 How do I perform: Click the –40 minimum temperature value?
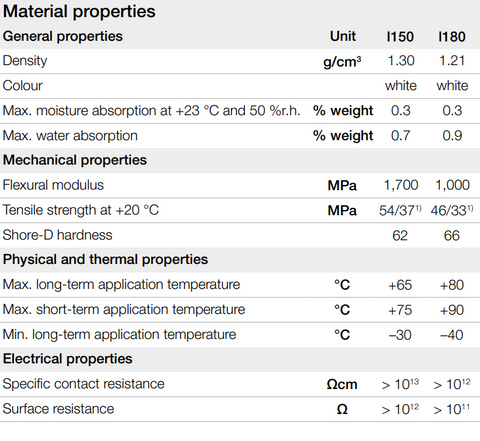point(452,335)
